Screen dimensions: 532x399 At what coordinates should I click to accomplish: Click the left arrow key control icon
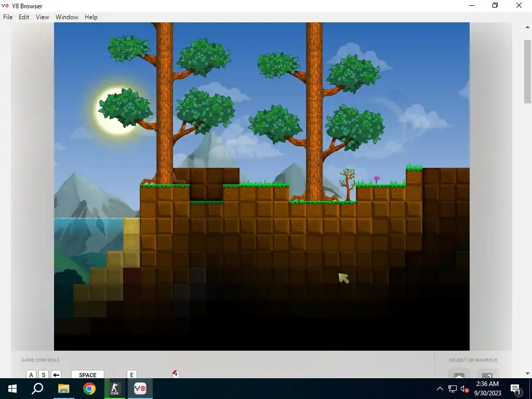[56, 375]
